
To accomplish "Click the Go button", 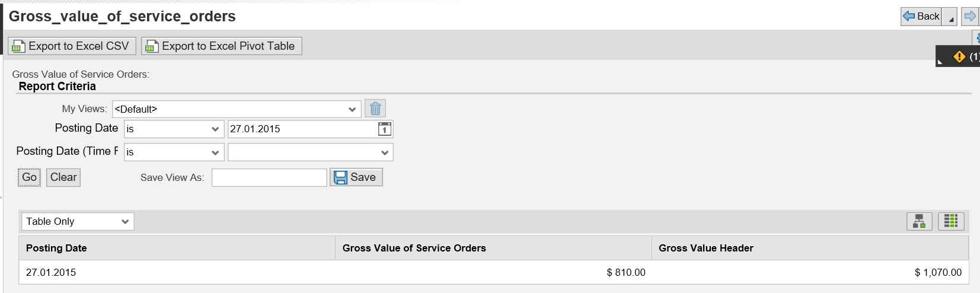I will 29,177.
